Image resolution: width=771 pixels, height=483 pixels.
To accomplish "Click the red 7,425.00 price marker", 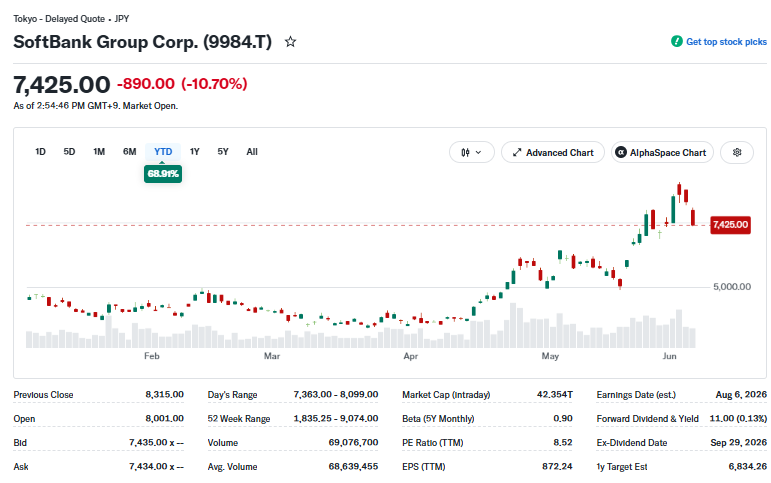I will [x=730, y=225].
